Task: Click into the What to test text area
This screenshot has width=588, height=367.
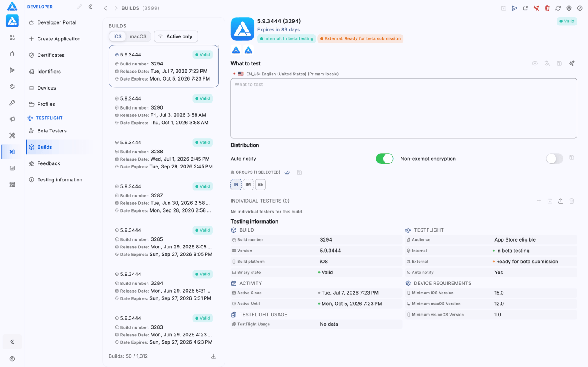Action: click(403, 108)
